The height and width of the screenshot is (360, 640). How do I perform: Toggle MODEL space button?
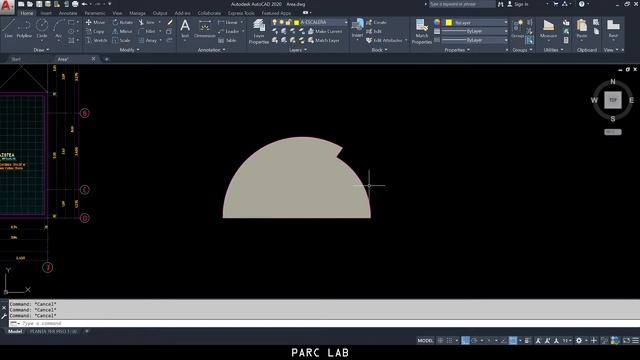click(x=425, y=340)
